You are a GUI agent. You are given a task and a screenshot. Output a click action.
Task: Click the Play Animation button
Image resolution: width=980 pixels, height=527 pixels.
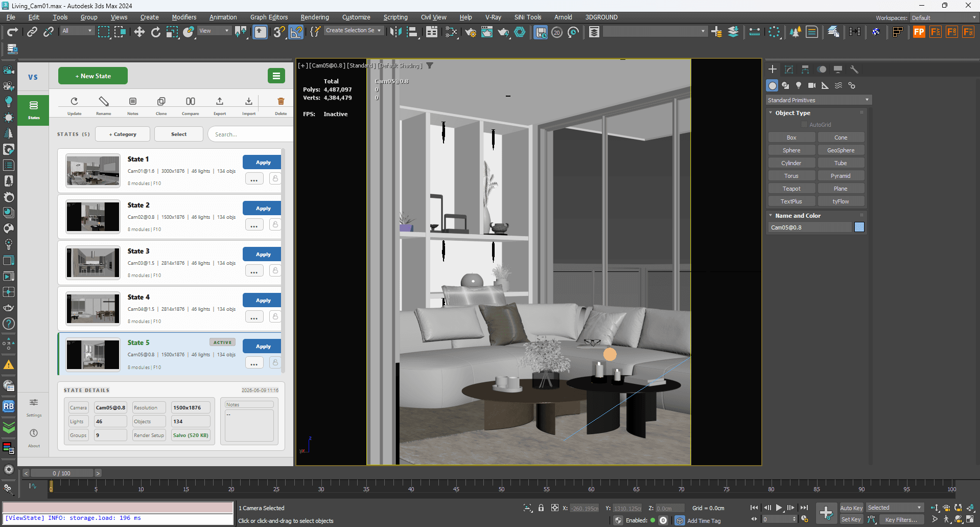coord(779,508)
